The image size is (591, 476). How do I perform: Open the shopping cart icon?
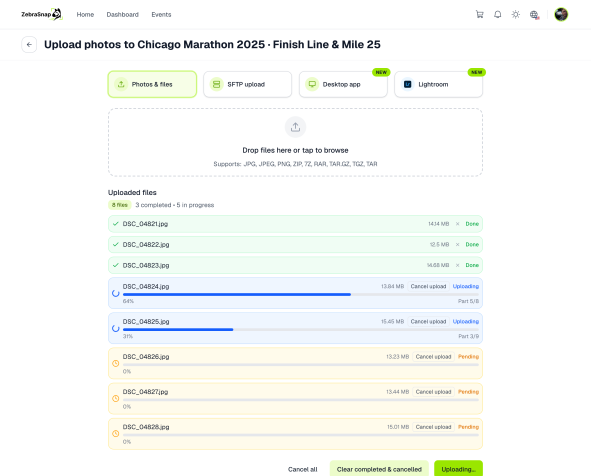point(479,14)
